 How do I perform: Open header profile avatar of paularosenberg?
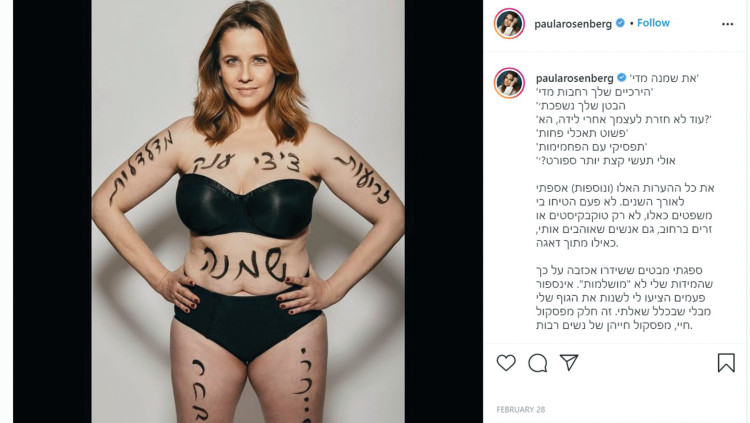click(509, 23)
